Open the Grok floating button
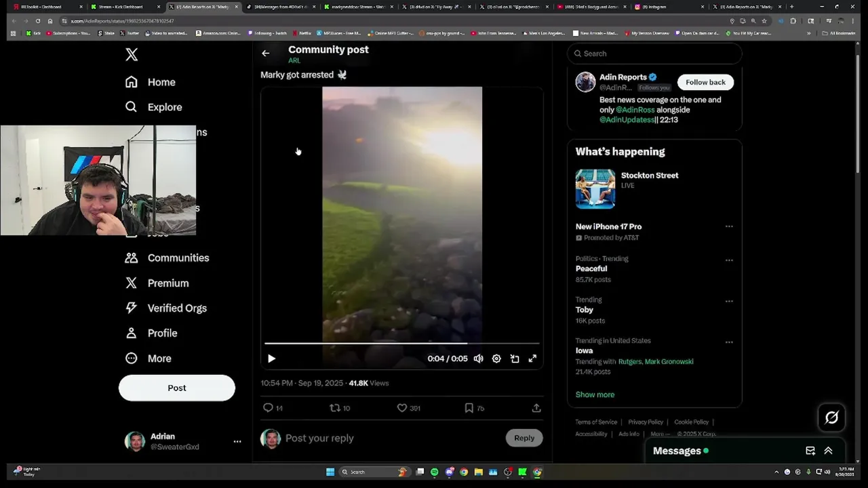The height and width of the screenshot is (488, 868). [x=832, y=418]
